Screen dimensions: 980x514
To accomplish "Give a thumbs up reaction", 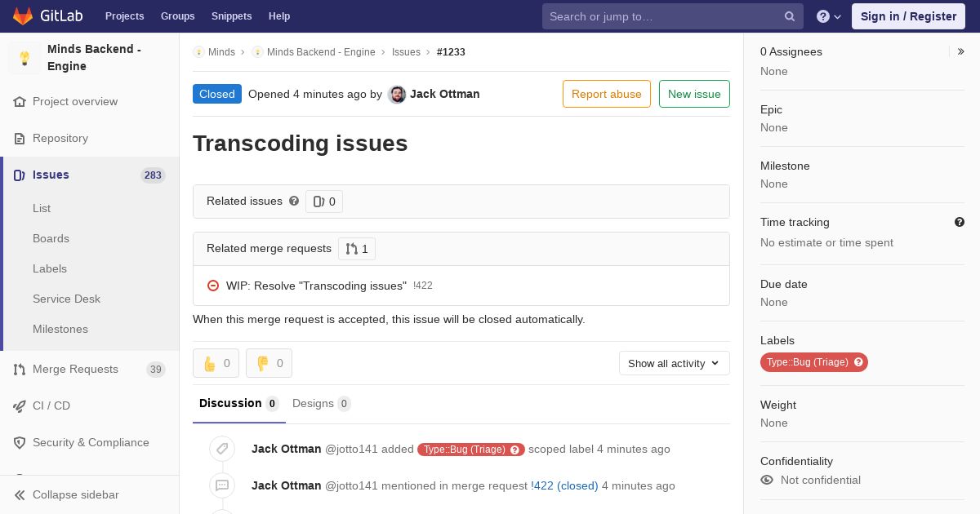I will [216, 364].
